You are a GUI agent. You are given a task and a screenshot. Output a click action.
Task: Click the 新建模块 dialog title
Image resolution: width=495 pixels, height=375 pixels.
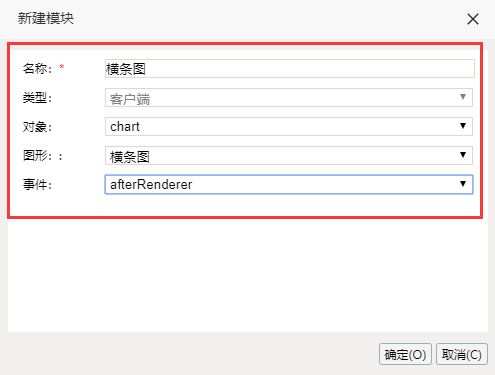tap(46, 18)
